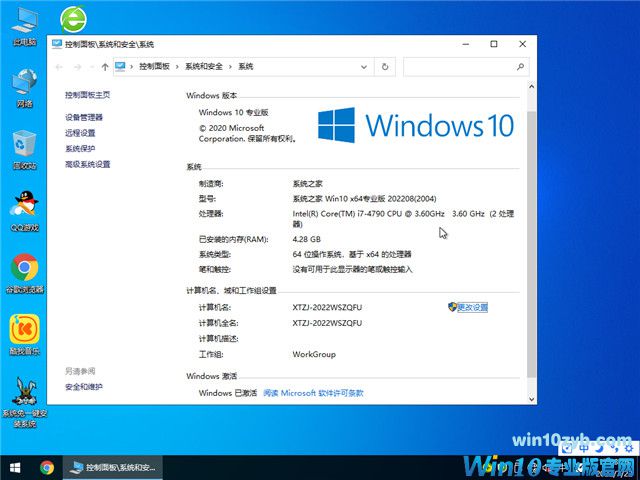
Task: Open the orange music app desktop icon
Action: coord(24,335)
